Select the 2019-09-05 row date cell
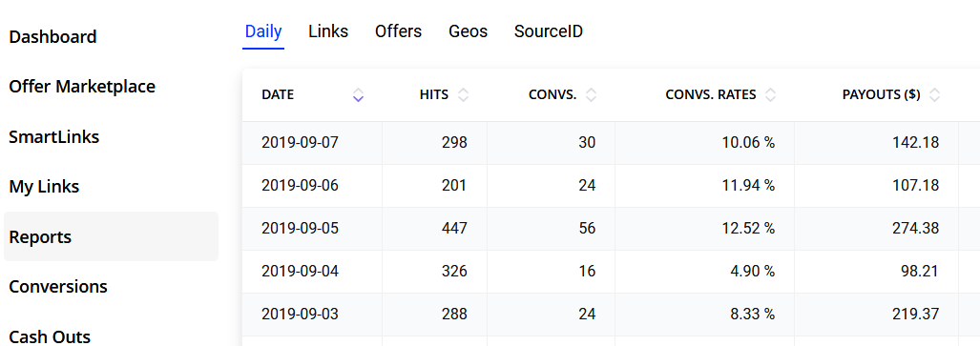Viewport: 980px width, 346px height. 300,229
